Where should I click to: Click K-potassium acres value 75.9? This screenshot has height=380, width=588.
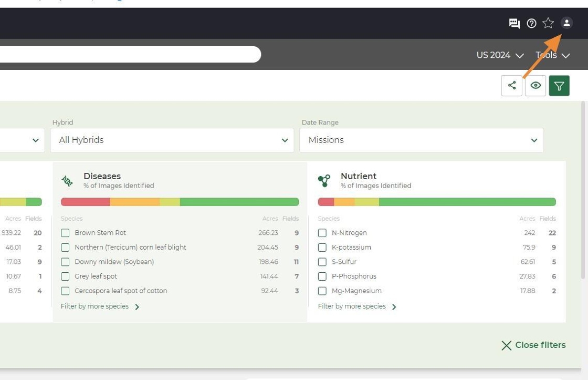(x=529, y=248)
